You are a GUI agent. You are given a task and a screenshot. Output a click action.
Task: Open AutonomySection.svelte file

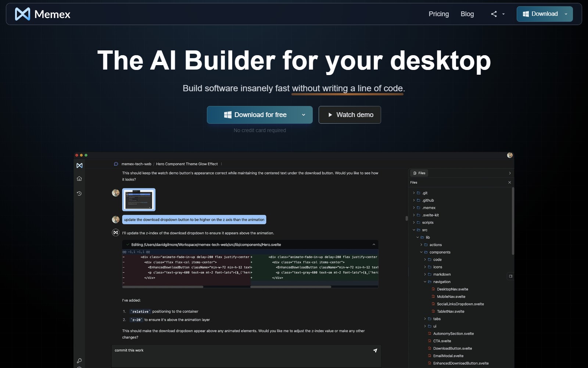(x=453, y=334)
